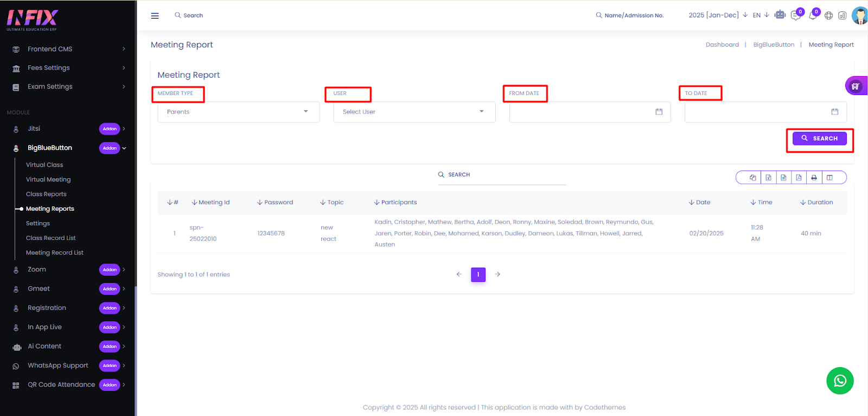Click the To Date input field
This screenshot has width=868, height=416.
coord(765,112)
